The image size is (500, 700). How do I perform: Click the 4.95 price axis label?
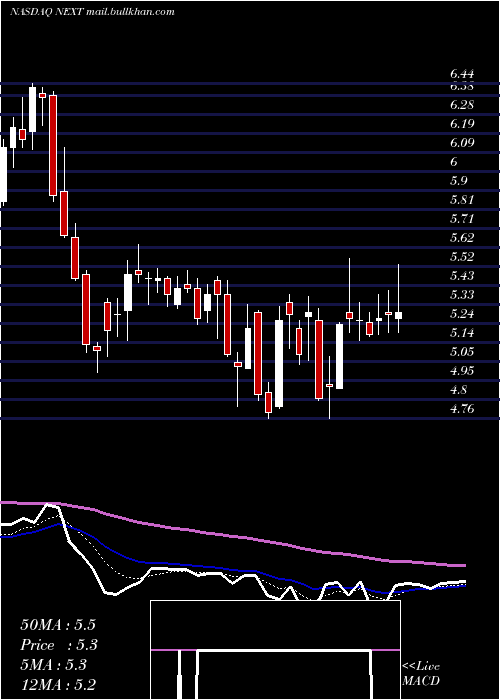click(462, 371)
